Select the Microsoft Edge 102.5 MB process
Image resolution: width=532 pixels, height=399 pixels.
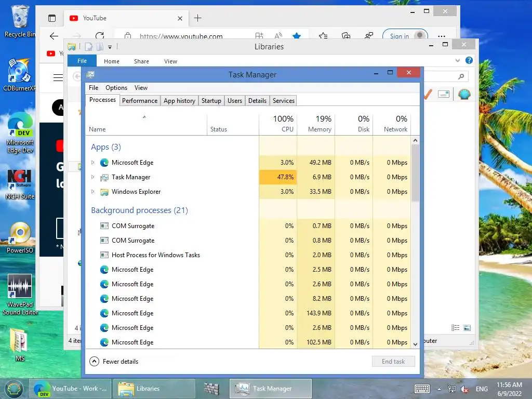(x=248, y=342)
